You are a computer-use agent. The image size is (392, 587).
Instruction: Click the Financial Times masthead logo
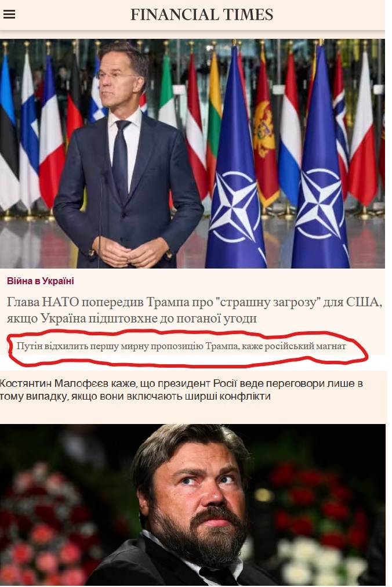coord(202,15)
